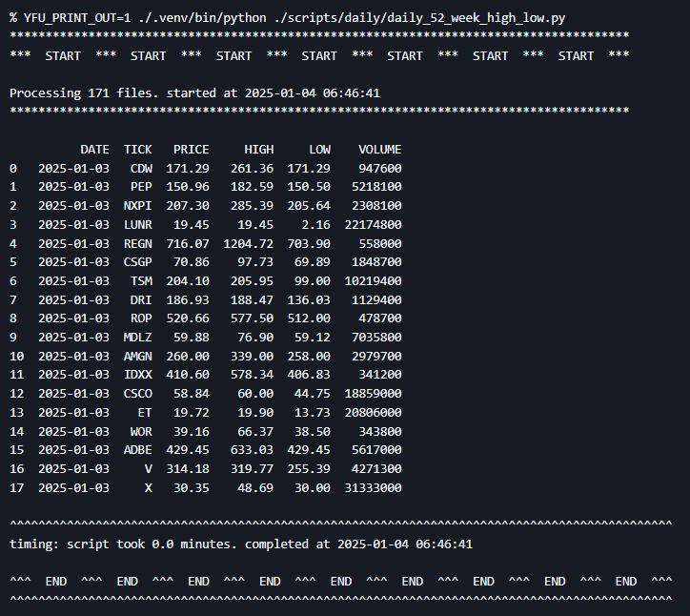Select the X ticker cell
Viewport: 690px width, 616px height.
[x=149, y=488]
